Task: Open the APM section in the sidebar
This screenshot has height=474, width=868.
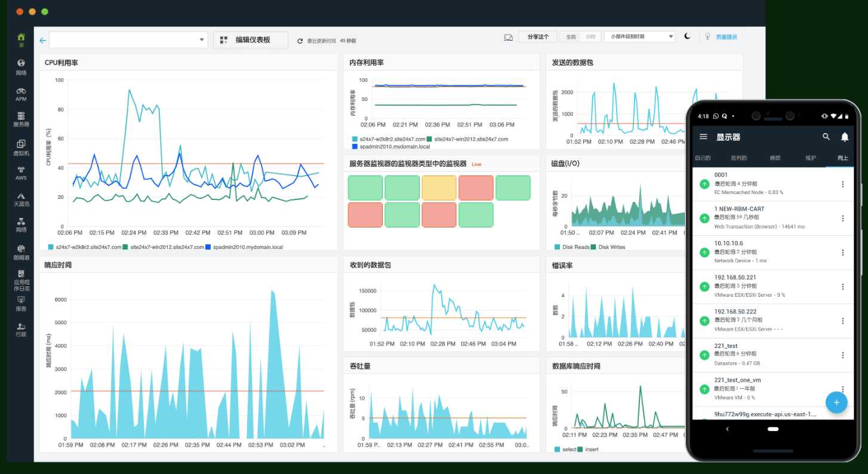Action: 21,93
